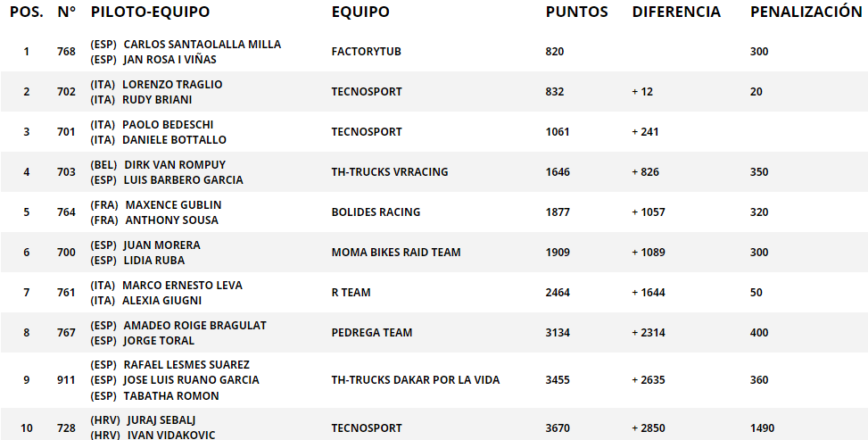Click the PENALIZACIÓN column header
The image size is (868, 440).
click(x=806, y=11)
